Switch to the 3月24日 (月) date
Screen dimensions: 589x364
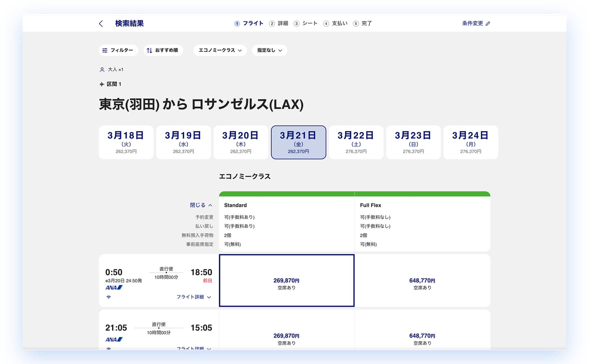[x=471, y=142]
